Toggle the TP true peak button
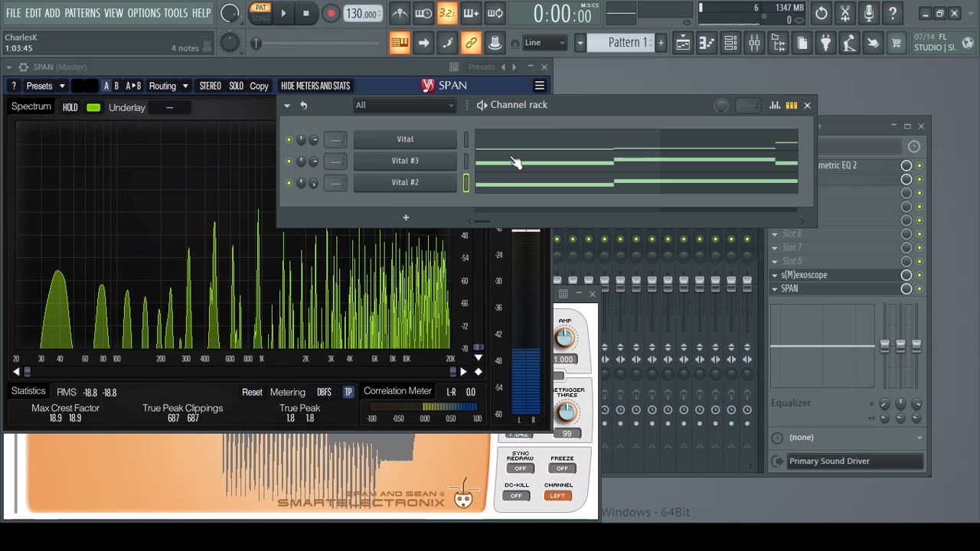Viewport: 980px width, 551px height. (348, 392)
